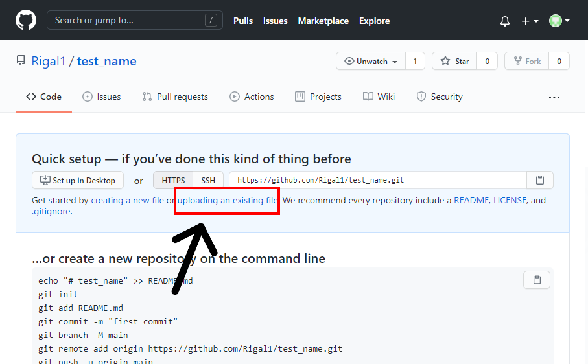The width and height of the screenshot is (588, 364).
Task: View the fork count next to Fork
Action: [559, 61]
